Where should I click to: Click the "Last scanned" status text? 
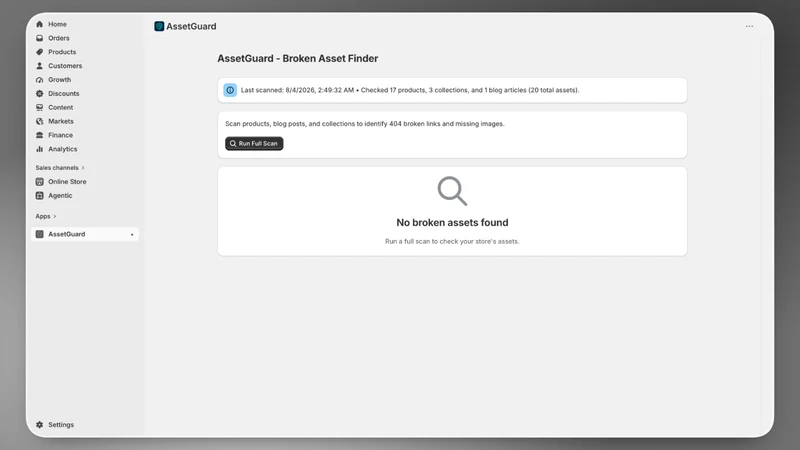pyautogui.click(x=410, y=90)
